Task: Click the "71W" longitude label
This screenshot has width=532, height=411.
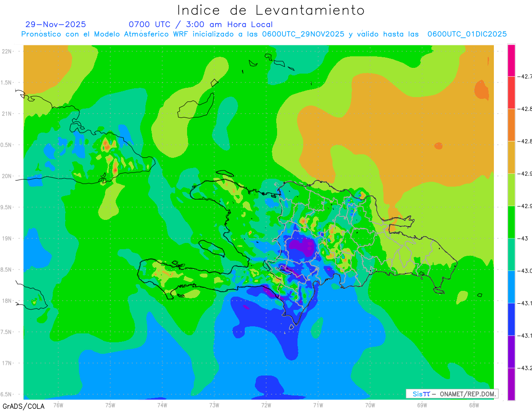Action: tap(318, 405)
